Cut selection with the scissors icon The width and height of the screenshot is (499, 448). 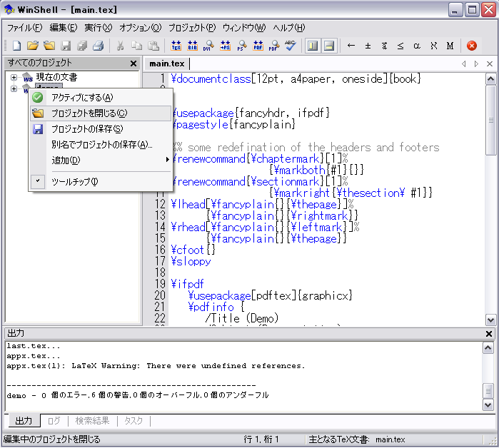[x=120, y=46]
